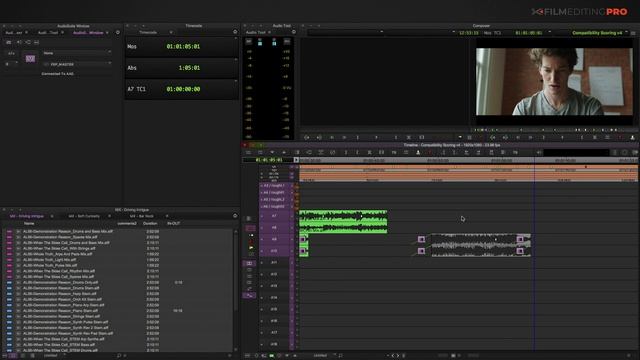Click the speaker icon in AudioSuite toolbar
The image size is (640, 360).
click(19, 42)
